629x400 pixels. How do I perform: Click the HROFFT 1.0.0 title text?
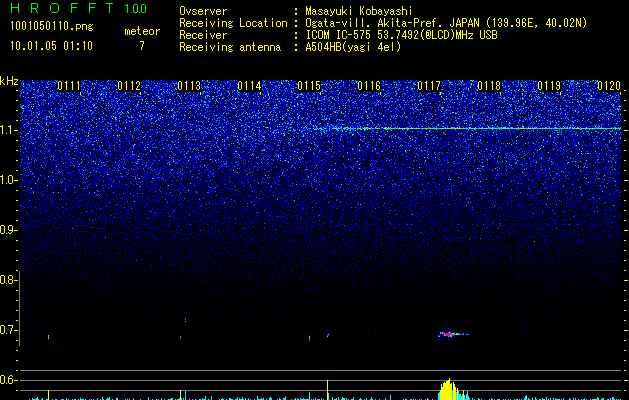pos(79,8)
